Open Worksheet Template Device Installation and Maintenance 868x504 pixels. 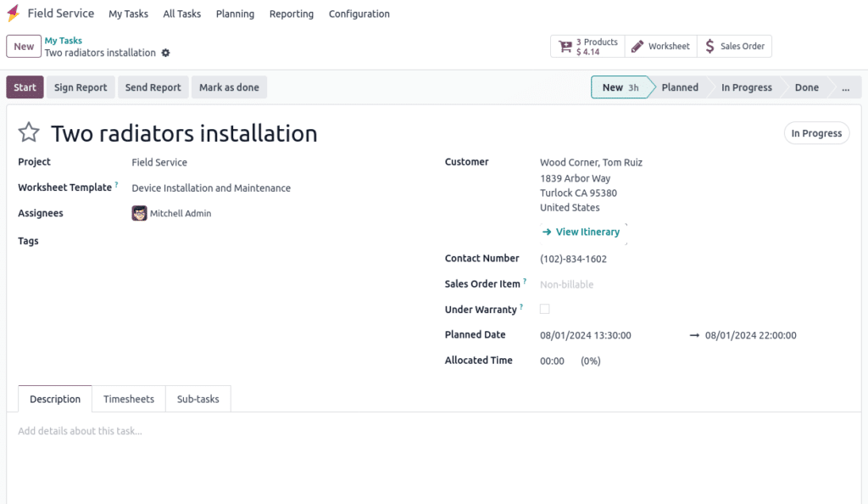[x=211, y=188]
